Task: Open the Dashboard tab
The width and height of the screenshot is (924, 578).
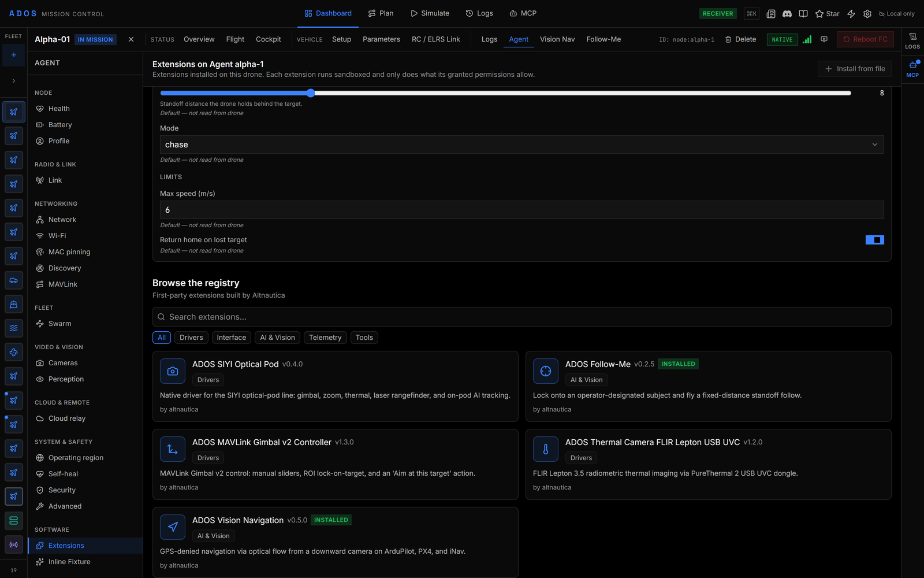Action: pyautogui.click(x=328, y=13)
